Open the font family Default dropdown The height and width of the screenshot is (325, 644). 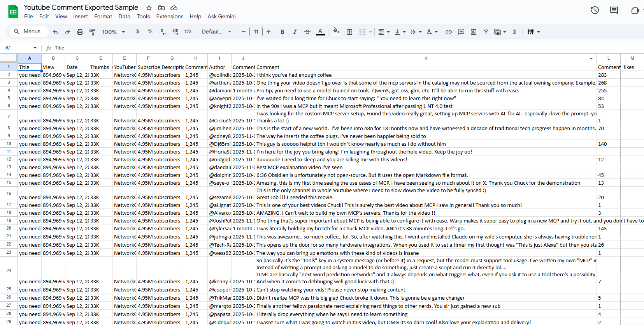click(216, 32)
